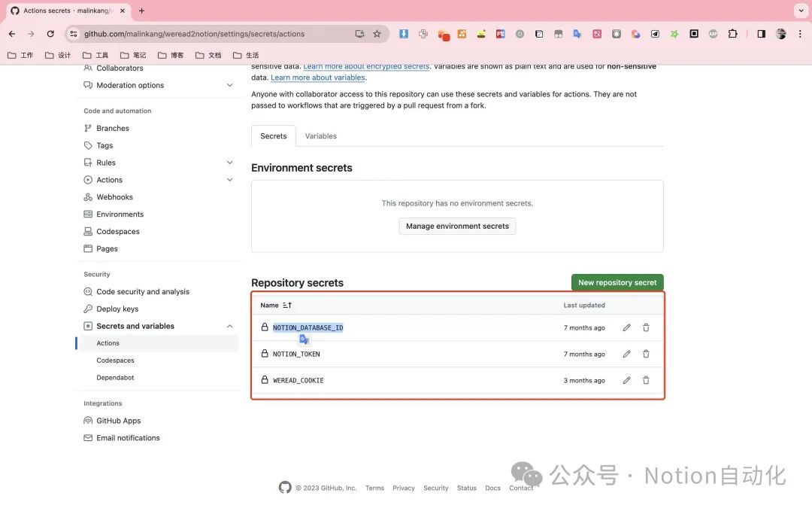This screenshot has width=812, height=508.
Task: Open the browser side panel icon
Action: point(761,34)
